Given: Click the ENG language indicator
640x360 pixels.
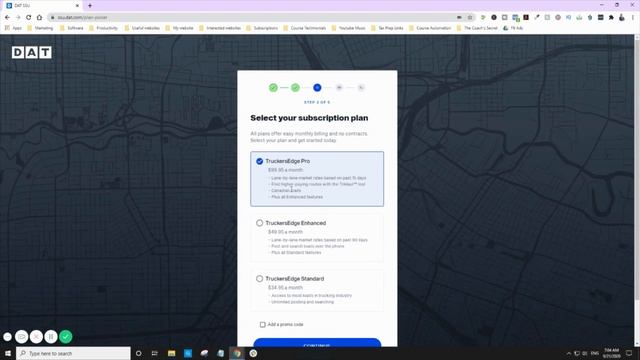Looking at the screenshot, I should [x=595, y=353].
